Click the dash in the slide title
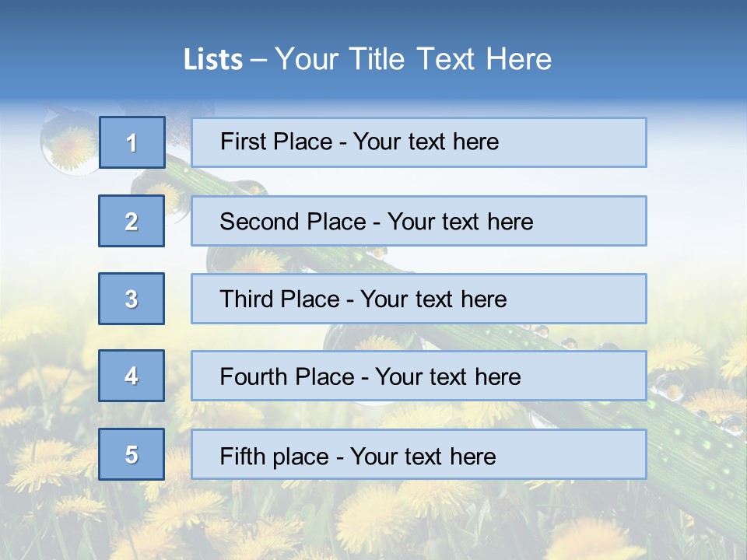Viewport: 747px width, 560px height. pyautogui.click(x=258, y=60)
